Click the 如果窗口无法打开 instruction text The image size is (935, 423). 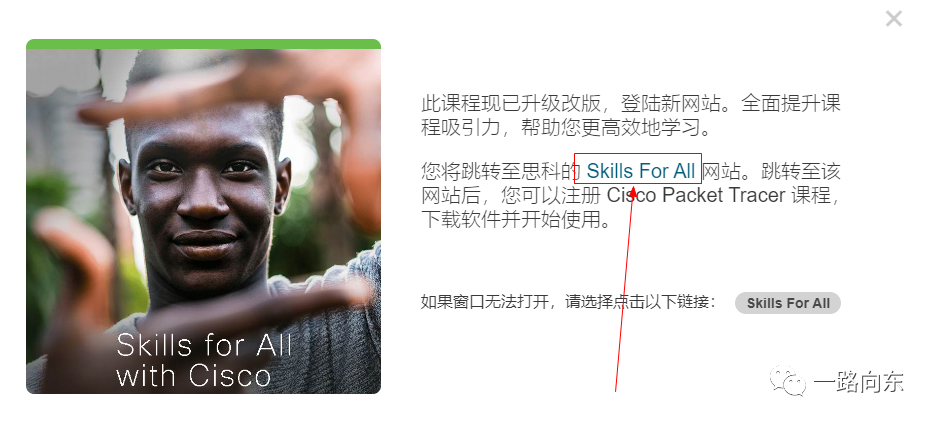tap(568, 302)
